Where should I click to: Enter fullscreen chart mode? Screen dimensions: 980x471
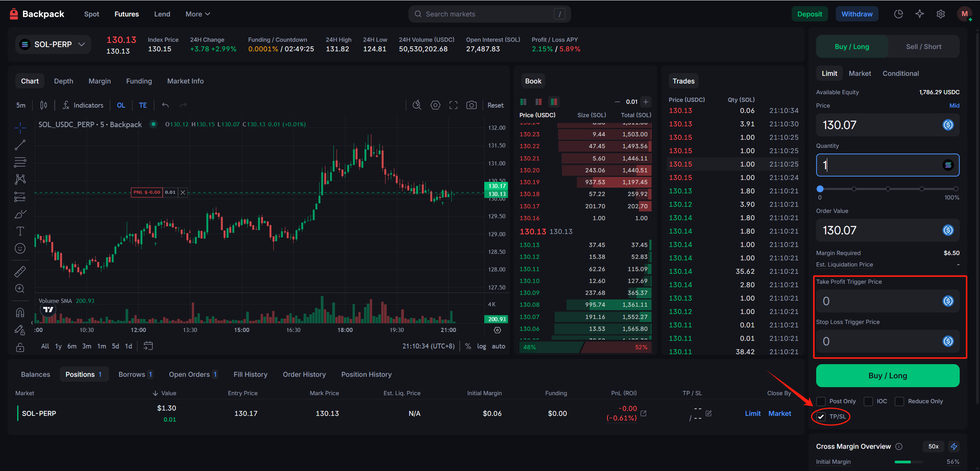point(453,105)
